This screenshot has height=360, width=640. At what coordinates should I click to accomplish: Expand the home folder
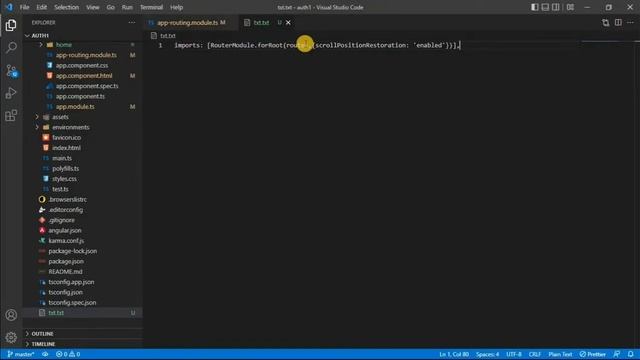64,44
